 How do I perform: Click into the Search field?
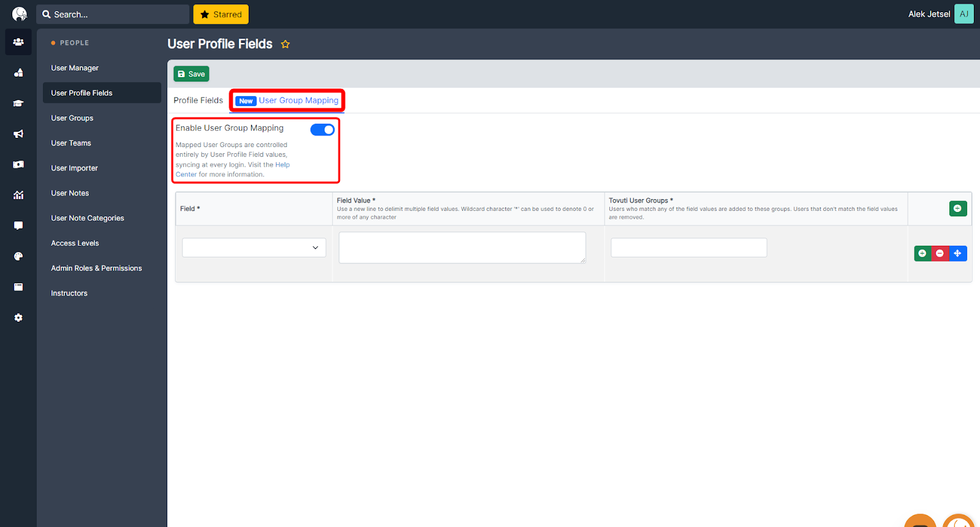(113, 14)
